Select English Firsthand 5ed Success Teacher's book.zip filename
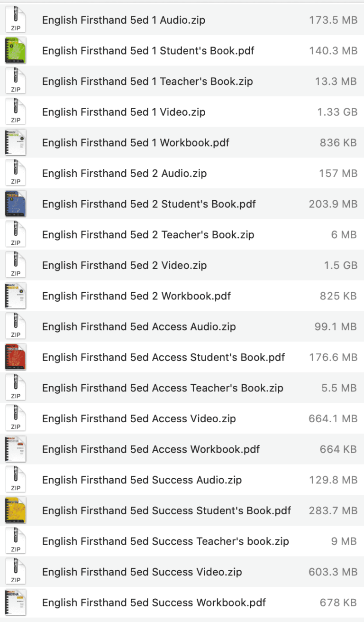 [165, 541]
